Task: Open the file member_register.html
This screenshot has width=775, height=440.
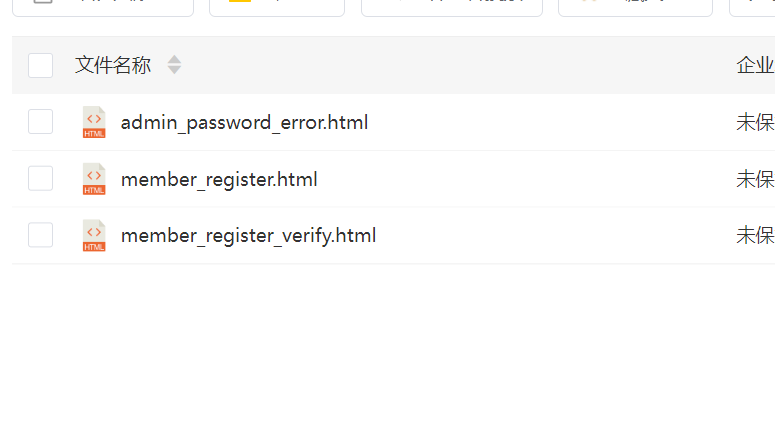Action: 219,179
